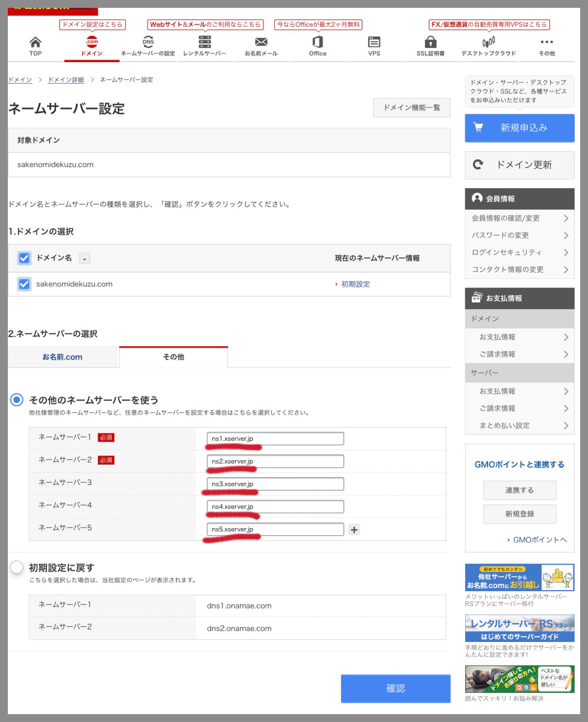The image size is (588, 722).
Task: Click the 新規登録 button
Action: (520, 514)
